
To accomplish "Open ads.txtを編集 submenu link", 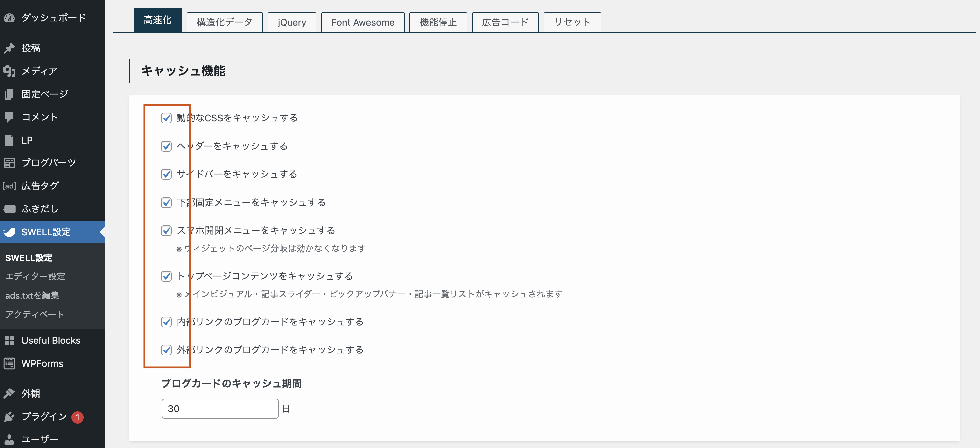I will pos(32,295).
